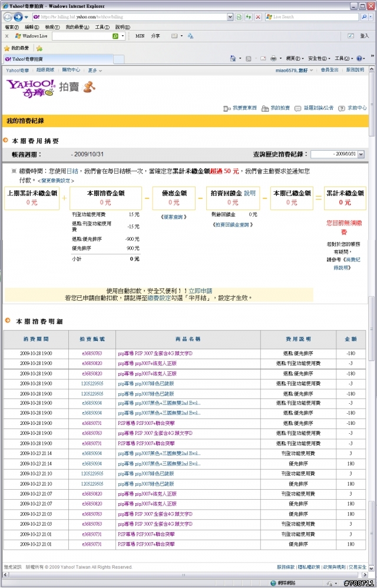Click the 說明 link beside 拍賣回饋金
Screen dimensions: 377x588
coord(250,194)
